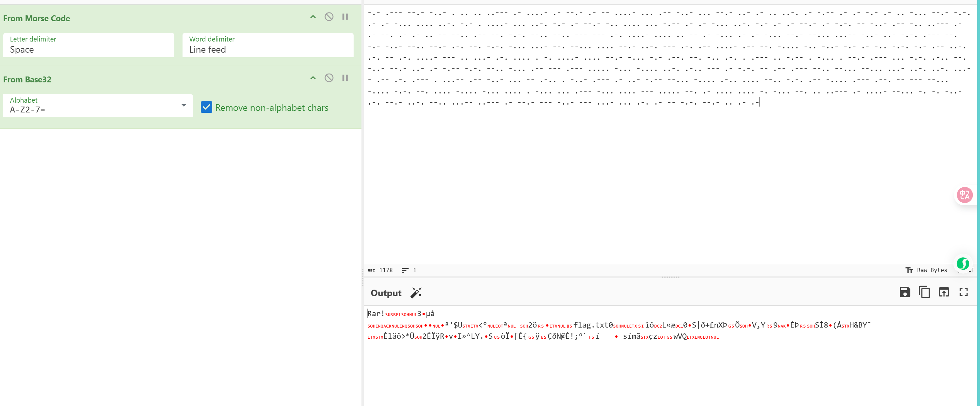Set a breakpoint on From Morse Code
Image resolution: width=980 pixels, height=406 pixels.
345,17
